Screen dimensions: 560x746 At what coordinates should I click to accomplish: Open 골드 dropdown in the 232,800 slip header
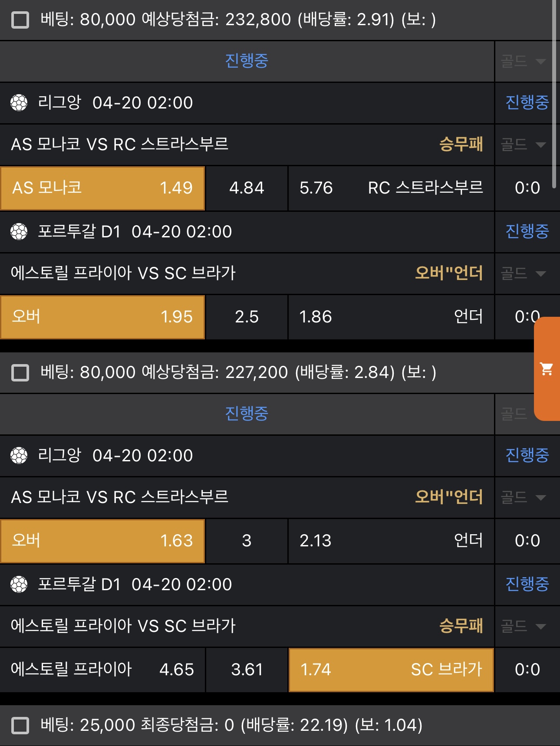(523, 61)
